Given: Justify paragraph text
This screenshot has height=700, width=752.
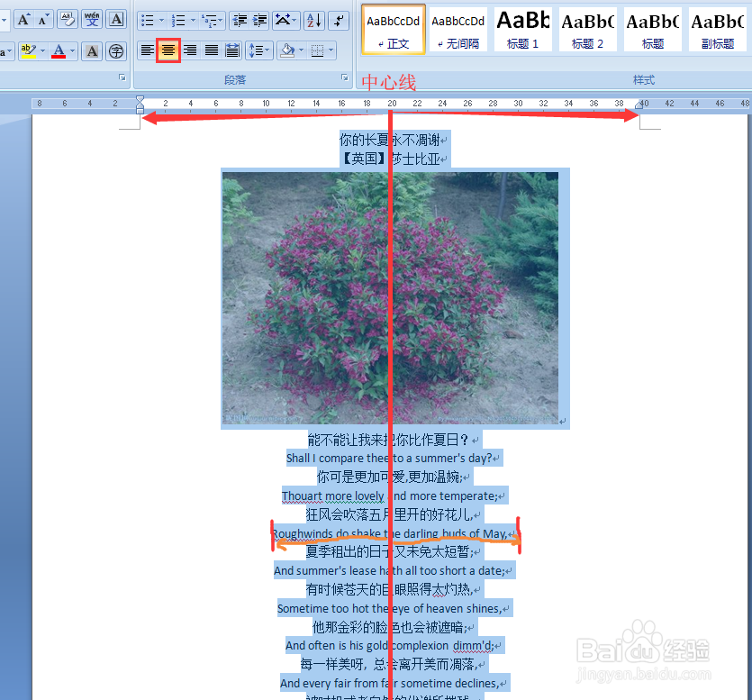Looking at the screenshot, I should coord(211,50).
